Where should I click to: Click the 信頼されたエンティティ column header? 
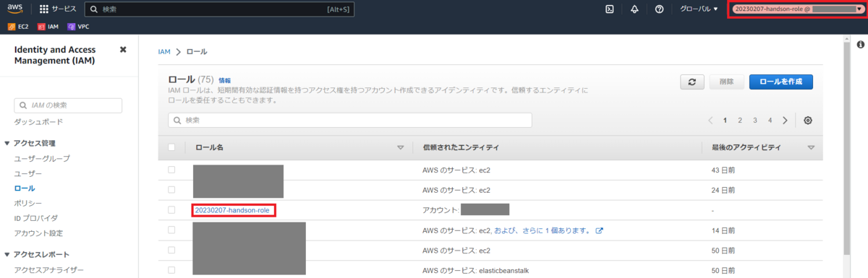pos(461,147)
